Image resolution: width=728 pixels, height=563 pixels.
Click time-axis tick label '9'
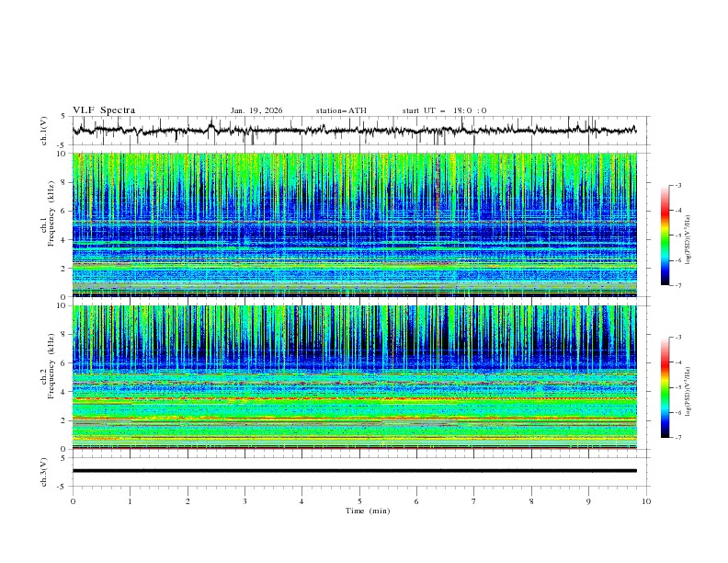pos(588,501)
